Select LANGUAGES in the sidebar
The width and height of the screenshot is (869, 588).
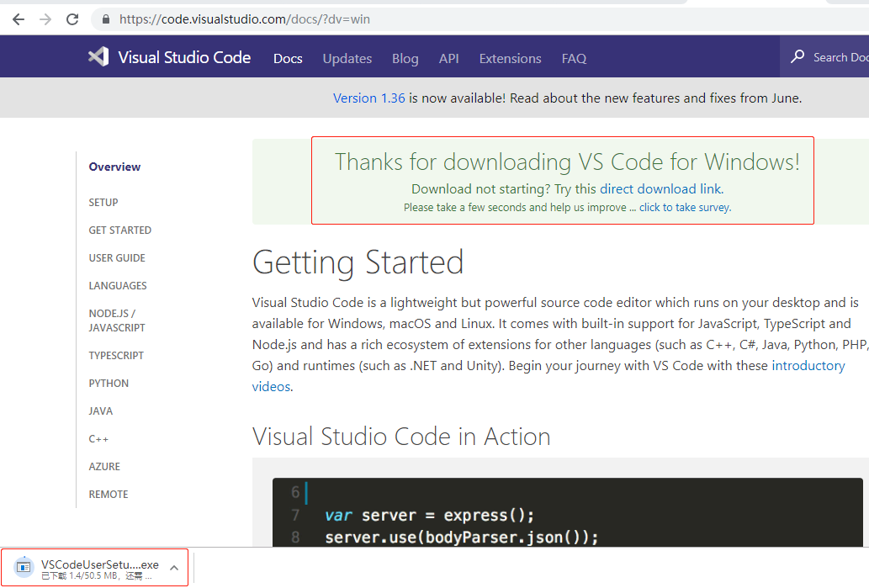click(x=118, y=285)
